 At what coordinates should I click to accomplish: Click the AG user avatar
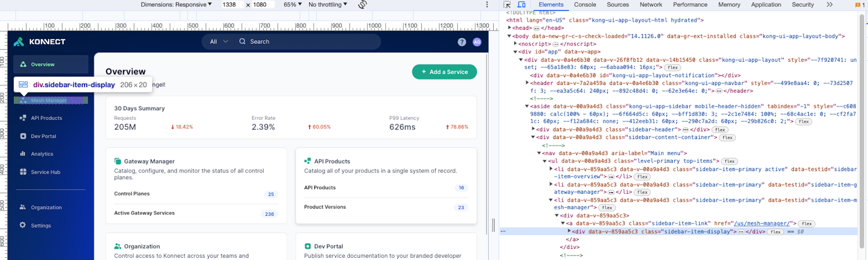pos(477,42)
